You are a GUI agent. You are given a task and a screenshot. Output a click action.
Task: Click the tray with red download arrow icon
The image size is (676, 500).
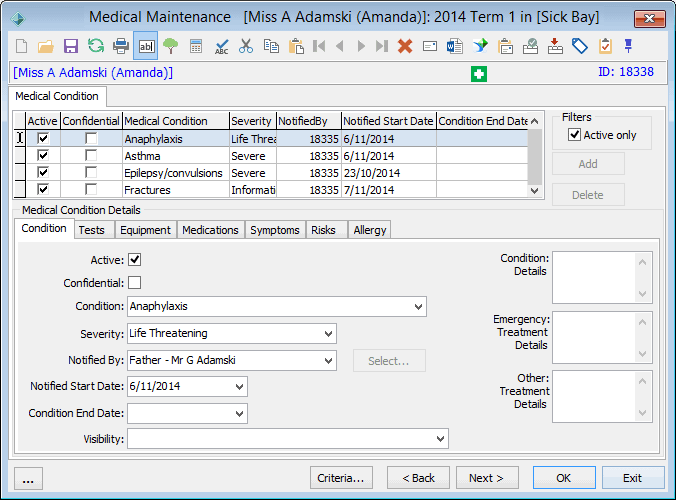click(555, 46)
